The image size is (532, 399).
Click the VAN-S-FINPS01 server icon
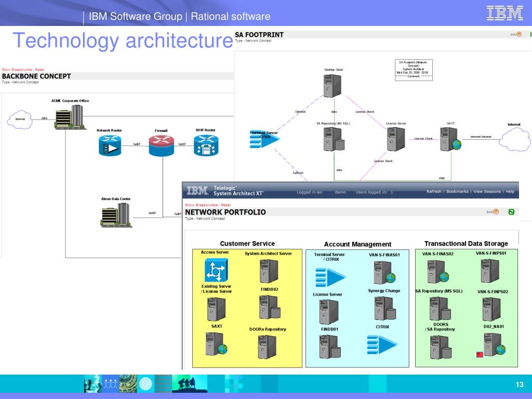(490, 270)
